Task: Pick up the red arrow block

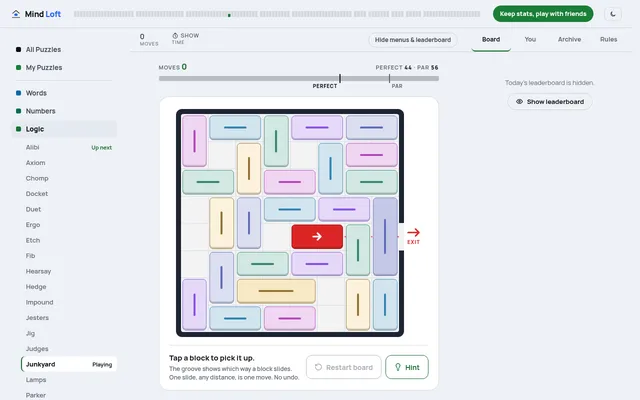Action: click(x=317, y=236)
